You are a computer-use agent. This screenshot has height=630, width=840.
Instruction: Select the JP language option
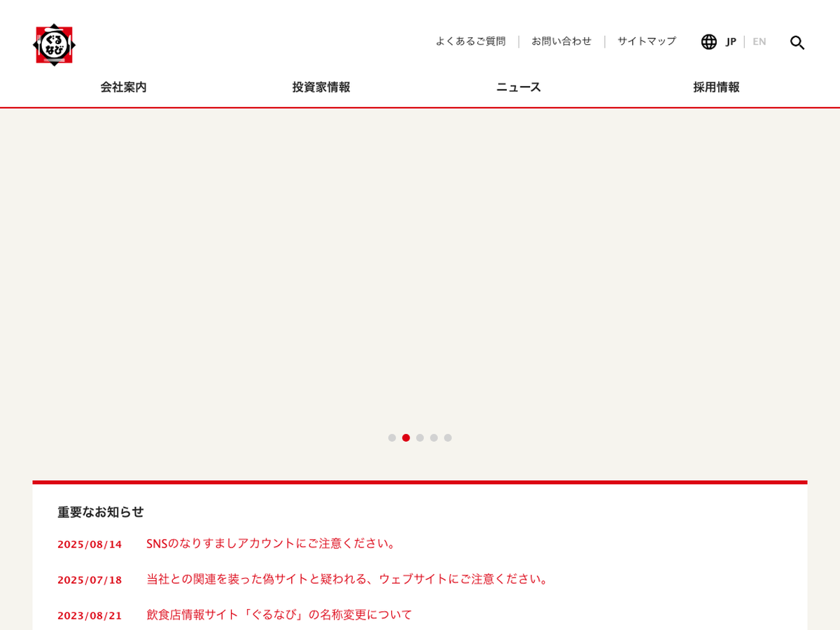[731, 42]
